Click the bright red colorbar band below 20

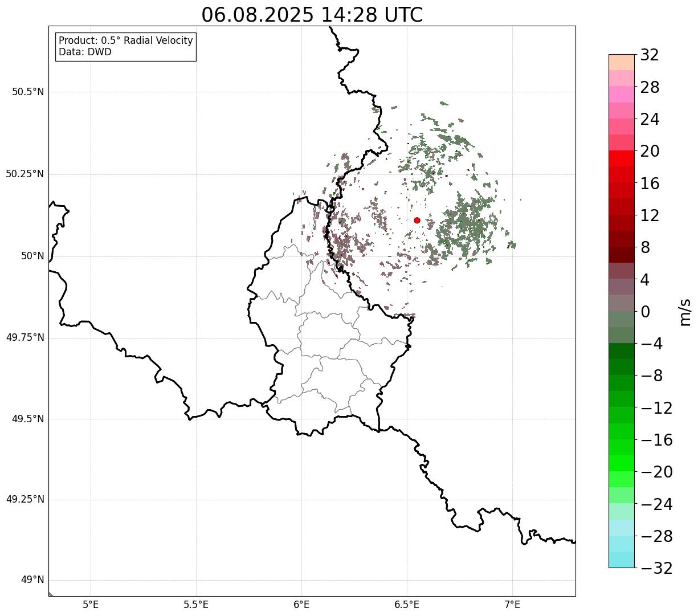622,158
